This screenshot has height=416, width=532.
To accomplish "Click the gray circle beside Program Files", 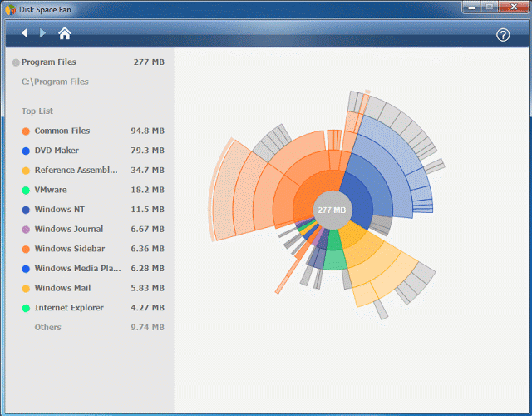I will (x=16, y=62).
